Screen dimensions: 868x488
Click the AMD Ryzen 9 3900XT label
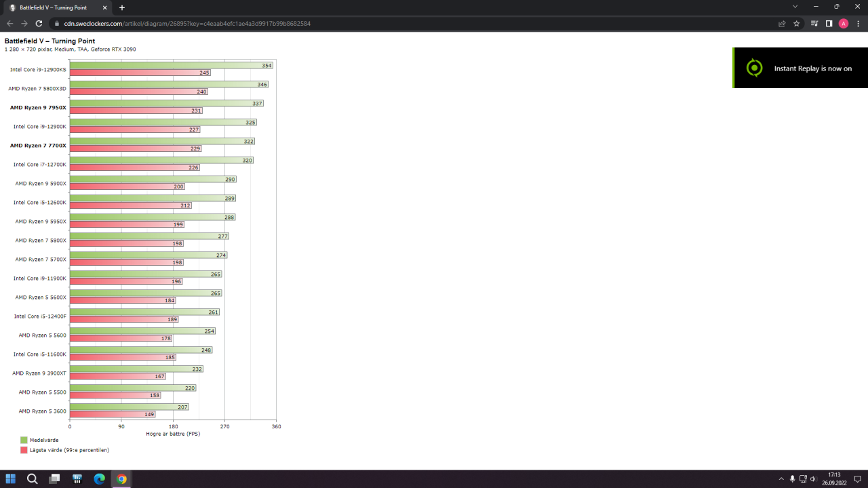(x=39, y=373)
